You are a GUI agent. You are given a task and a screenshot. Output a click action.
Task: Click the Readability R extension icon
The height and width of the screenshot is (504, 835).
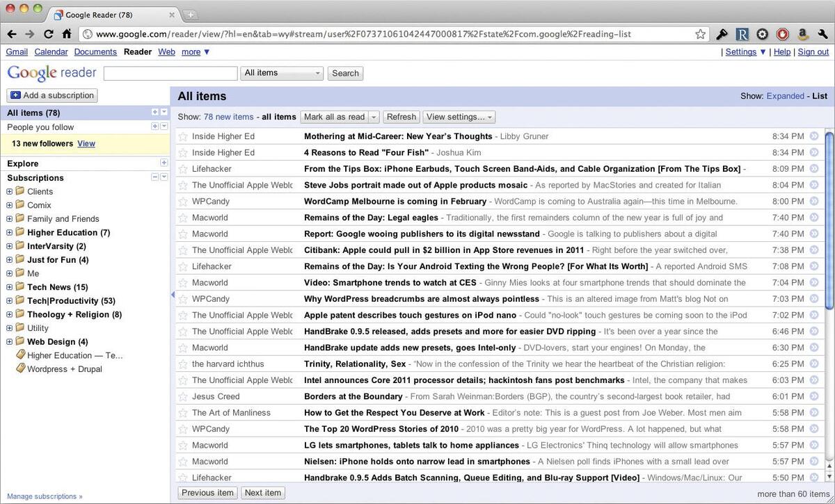click(x=742, y=33)
